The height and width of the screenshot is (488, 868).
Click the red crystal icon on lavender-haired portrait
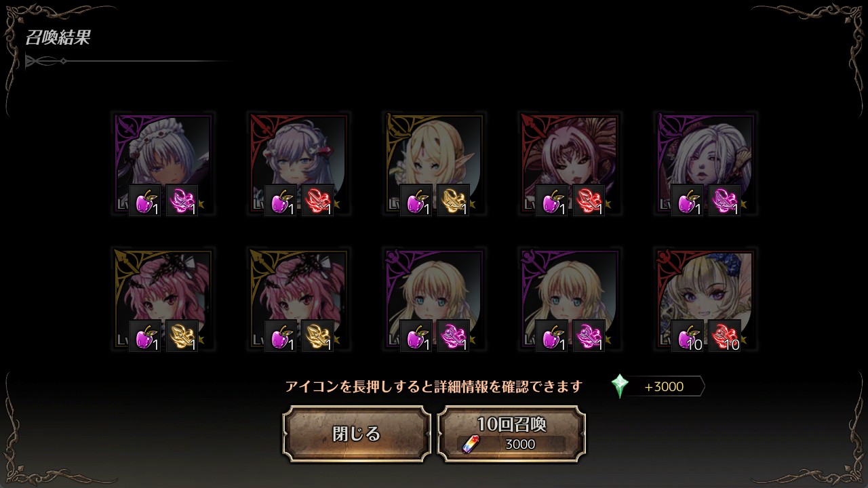click(317, 201)
